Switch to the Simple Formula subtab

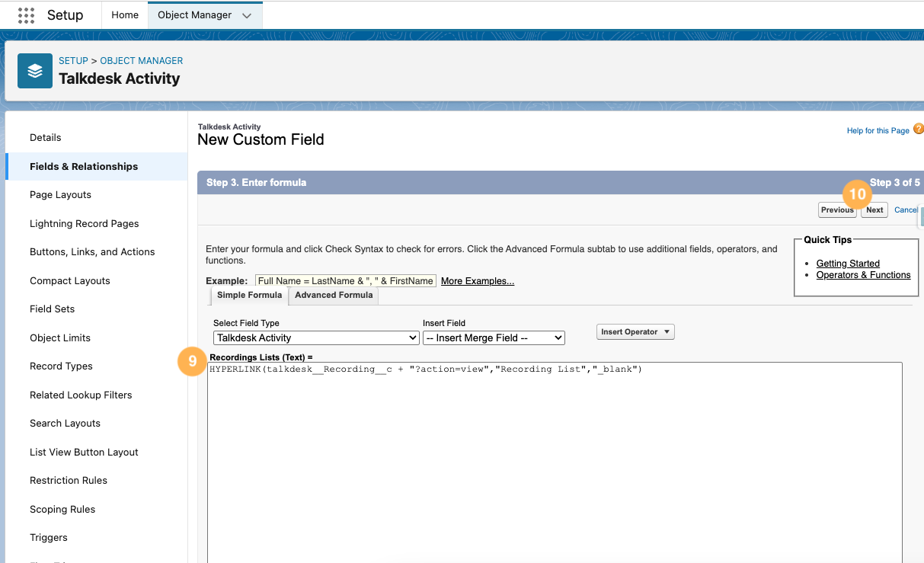click(249, 296)
